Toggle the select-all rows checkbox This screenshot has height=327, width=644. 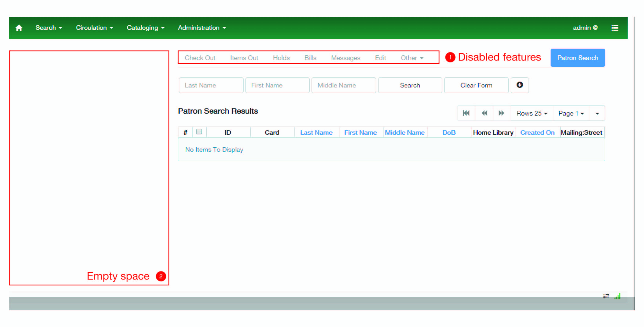coord(199,132)
